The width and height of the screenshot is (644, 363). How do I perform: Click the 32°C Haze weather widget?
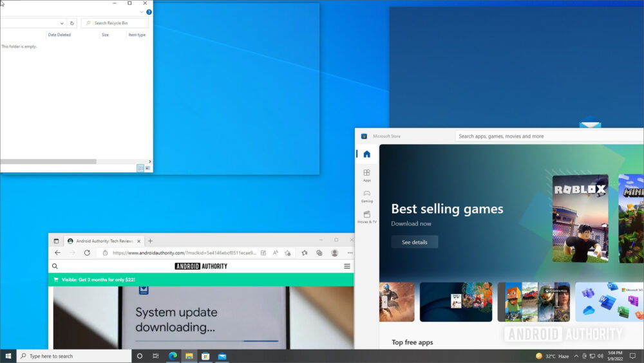click(553, 356)
